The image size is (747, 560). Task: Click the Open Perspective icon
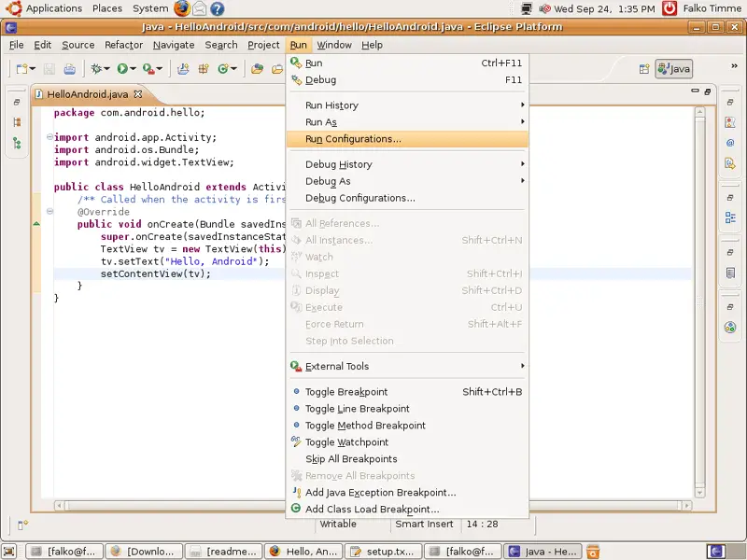pyautogui.click(x=644, y=69)
